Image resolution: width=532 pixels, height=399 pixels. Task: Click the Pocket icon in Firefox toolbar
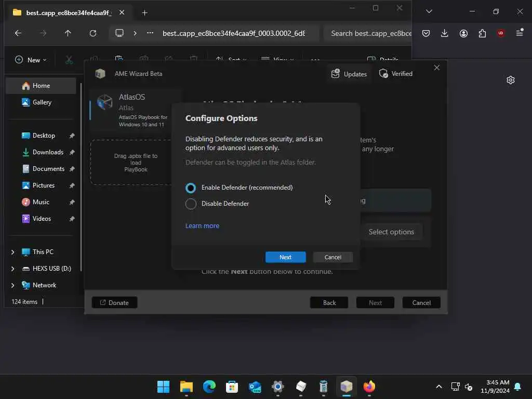[x=426, y=33]
